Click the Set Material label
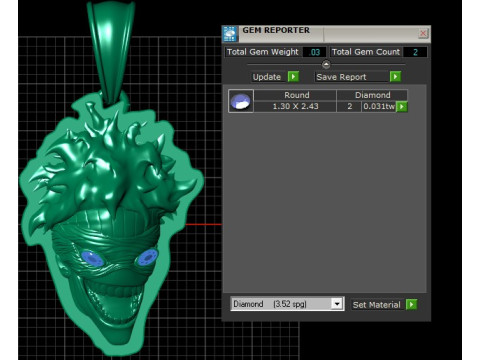This screenshot has width=480, height=360. point(377,305)
